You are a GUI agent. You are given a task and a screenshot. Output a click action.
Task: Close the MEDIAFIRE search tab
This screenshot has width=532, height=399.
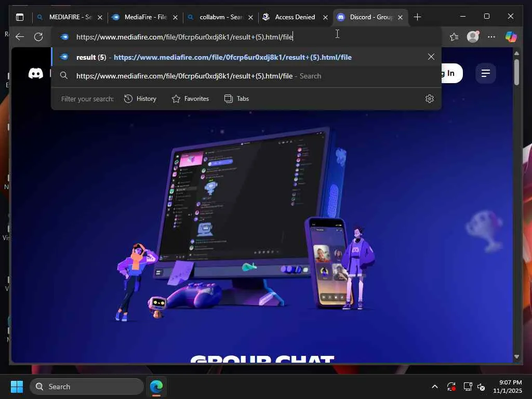(x=100, y=17)
